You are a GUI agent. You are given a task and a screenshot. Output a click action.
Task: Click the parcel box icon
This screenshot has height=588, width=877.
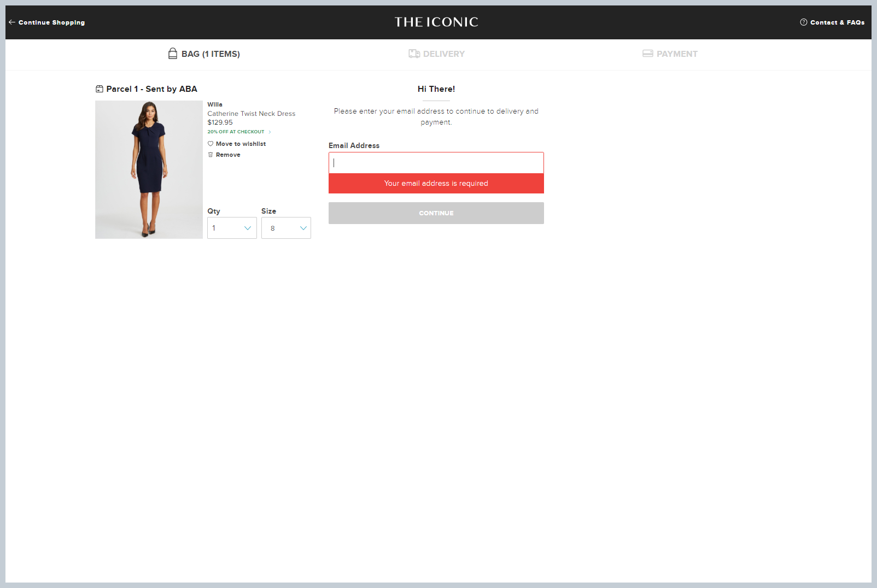(100, 89)
